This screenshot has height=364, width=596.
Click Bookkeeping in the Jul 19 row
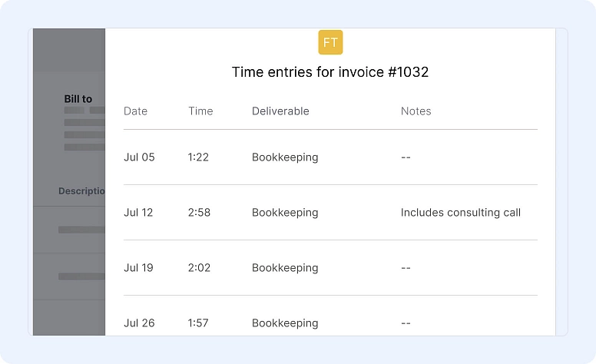[x=285, y=268]
